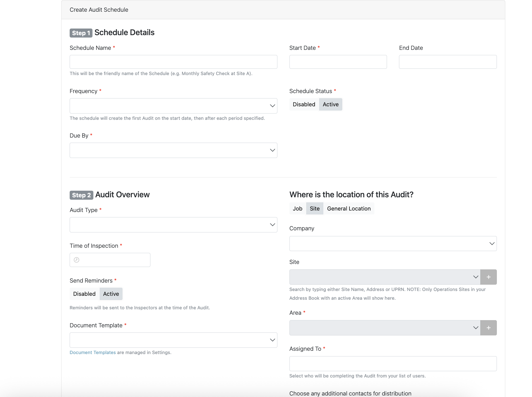This screenshot has height=397, width=532.
Task: Focus the Schedule Name text field
Action: (173, 62)
